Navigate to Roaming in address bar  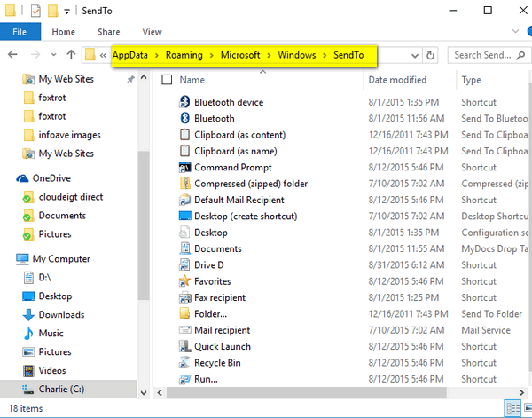(x=184, y=55)
